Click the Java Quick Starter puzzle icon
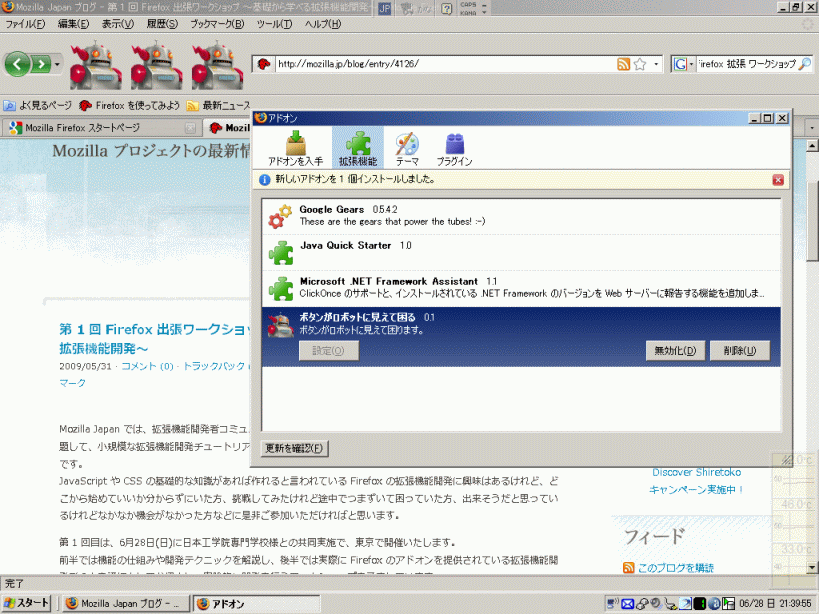819x614 pixels. coord(281,253)
